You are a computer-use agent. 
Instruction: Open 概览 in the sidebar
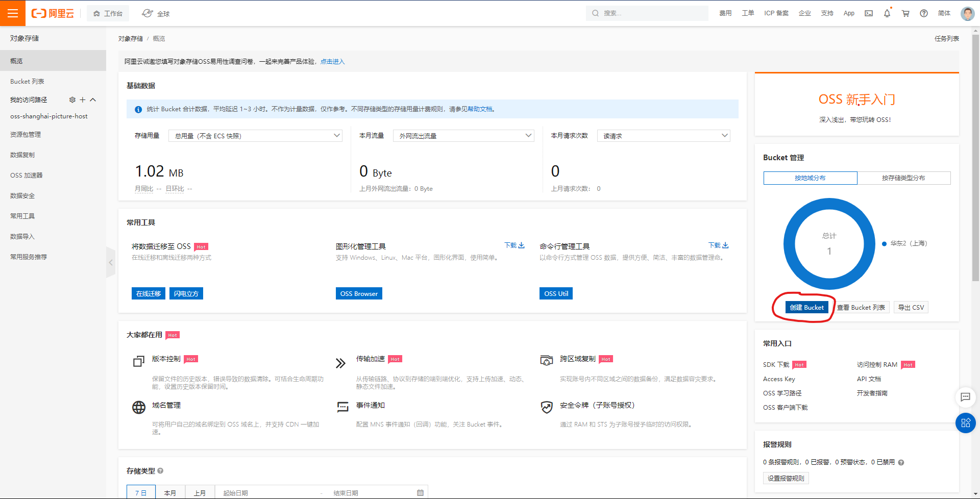coord(53,61)
